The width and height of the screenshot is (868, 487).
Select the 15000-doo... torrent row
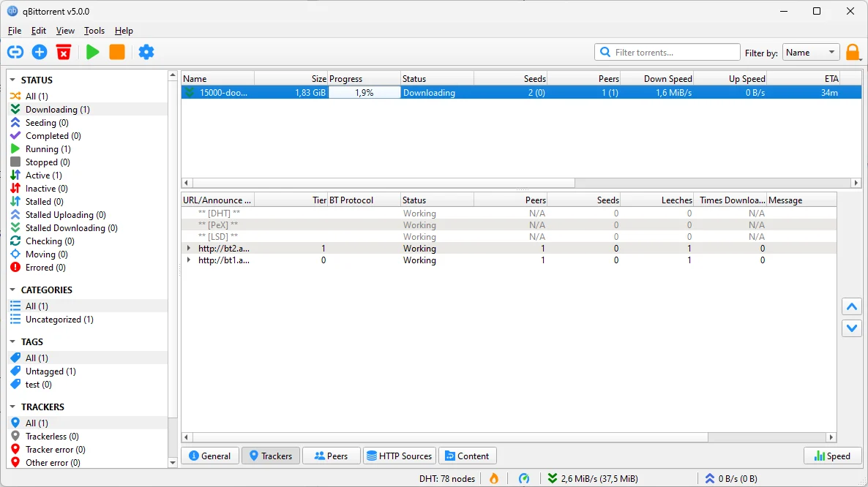click(522, 93)
